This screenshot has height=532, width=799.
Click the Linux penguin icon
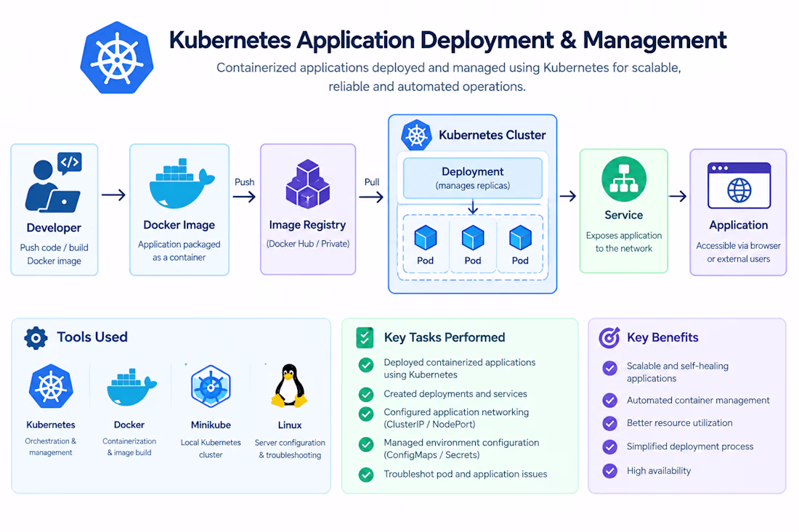289,385
